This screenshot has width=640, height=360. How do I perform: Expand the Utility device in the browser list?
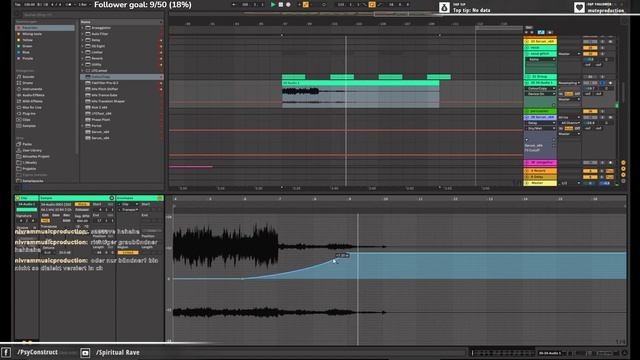pos(82,64)
